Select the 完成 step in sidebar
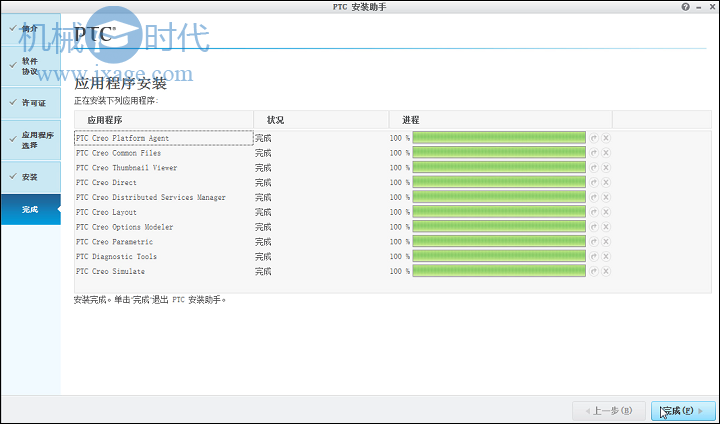720x424 pixels. point(31,209)
